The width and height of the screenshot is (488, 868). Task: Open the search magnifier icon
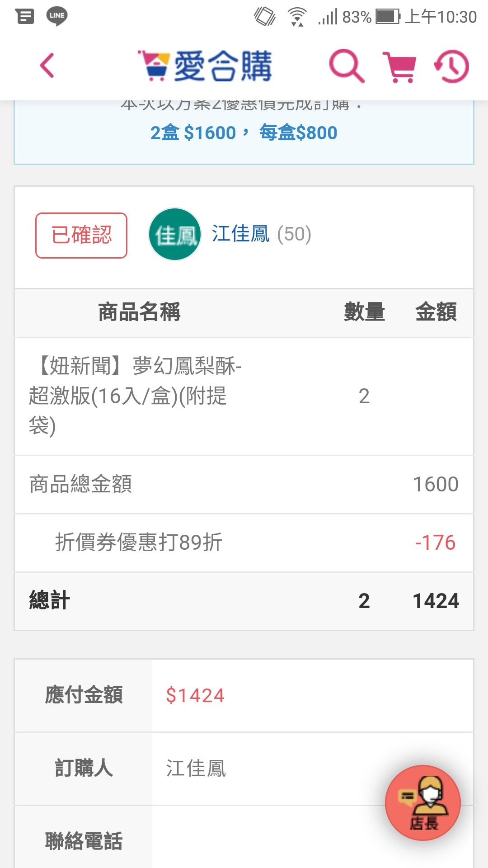(347, 66)
